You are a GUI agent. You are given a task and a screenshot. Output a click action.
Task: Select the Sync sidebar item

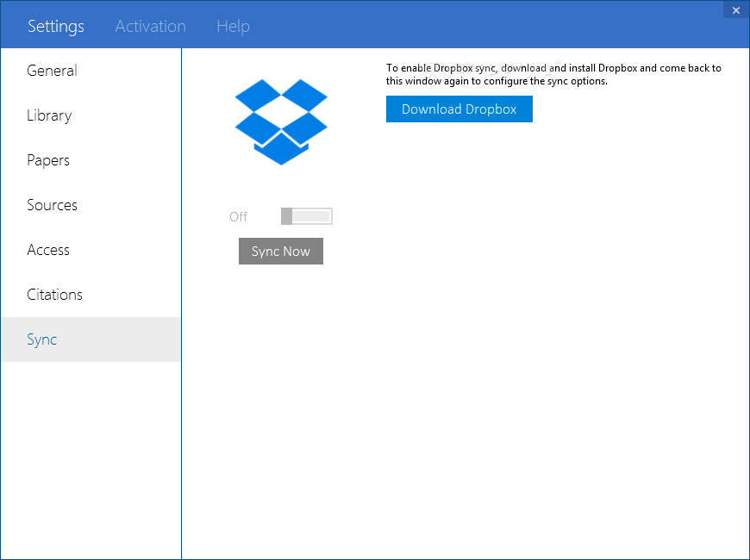[x=91, y=339]
